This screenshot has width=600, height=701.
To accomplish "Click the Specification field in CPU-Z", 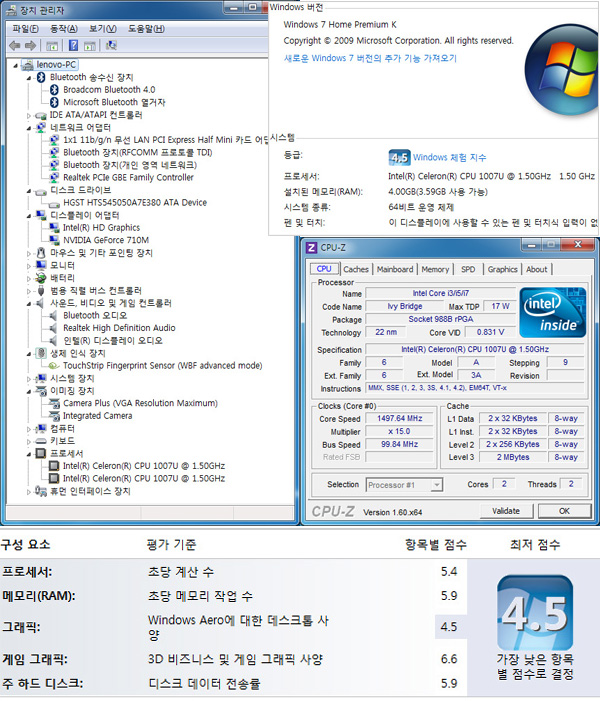I will (x=475, y=349).
